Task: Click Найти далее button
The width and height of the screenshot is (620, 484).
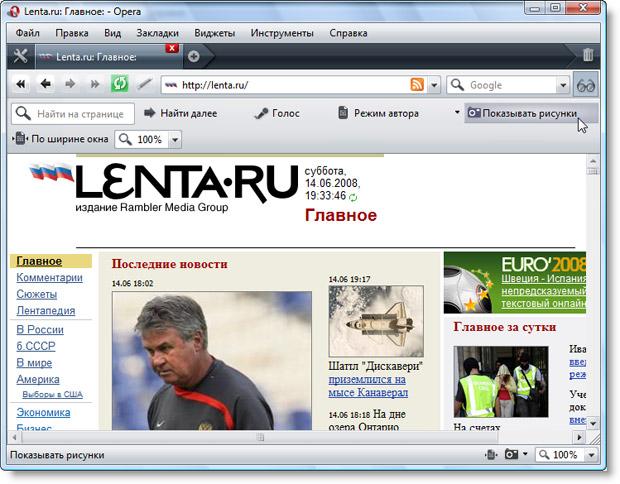Action: (180, 113)
